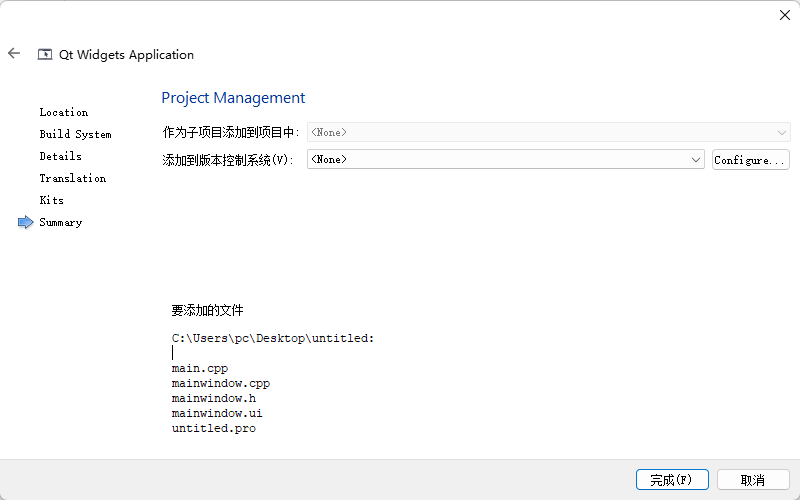The width and height of the screenshot is (800, 500).
Task: Open the version control system dropdown
Action: tap(505, 160)
